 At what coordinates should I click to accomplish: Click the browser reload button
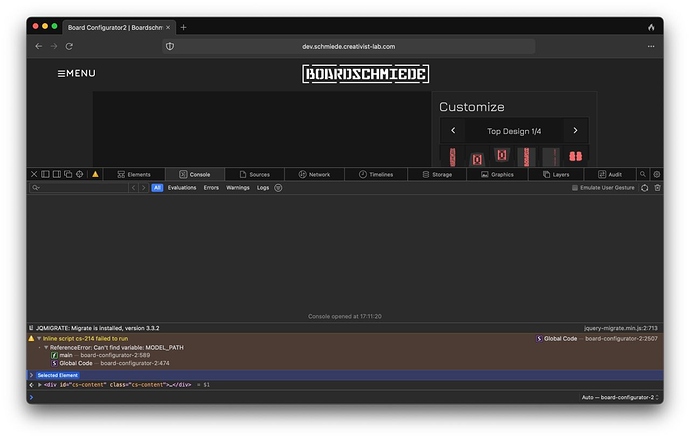click(69, 46)
